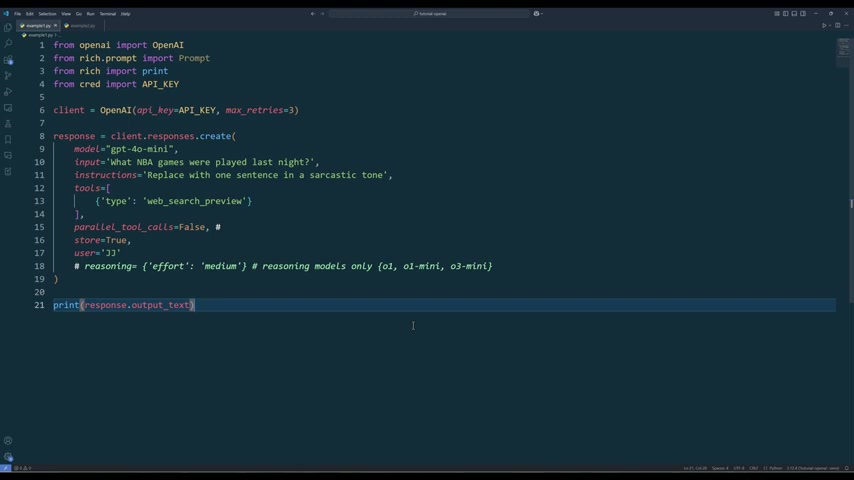Click the command center search box

[x=429, y=14]
